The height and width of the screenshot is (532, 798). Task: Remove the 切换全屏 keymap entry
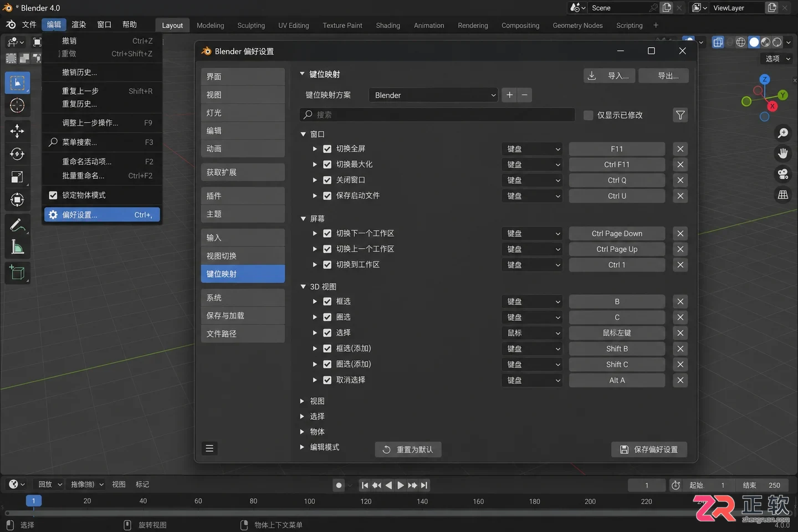[680, 149]
